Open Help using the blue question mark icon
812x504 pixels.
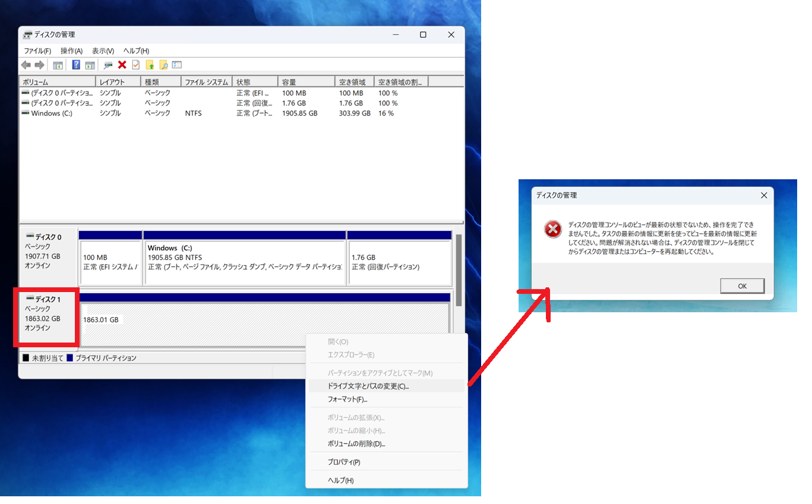click(76, 64)
